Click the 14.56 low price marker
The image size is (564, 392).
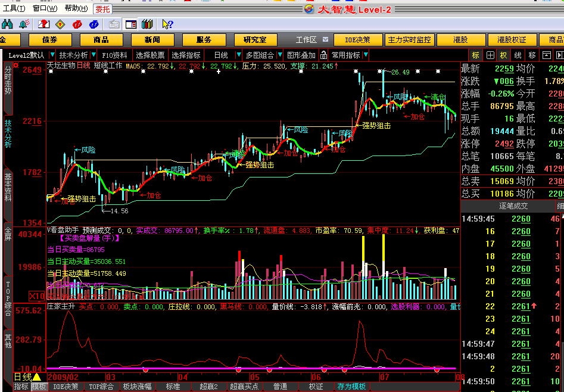click(x=119, y=211)
